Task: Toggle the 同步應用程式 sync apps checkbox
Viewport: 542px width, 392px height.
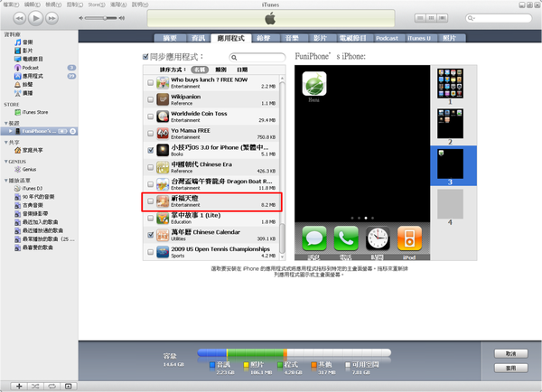Action: [145, 57]
